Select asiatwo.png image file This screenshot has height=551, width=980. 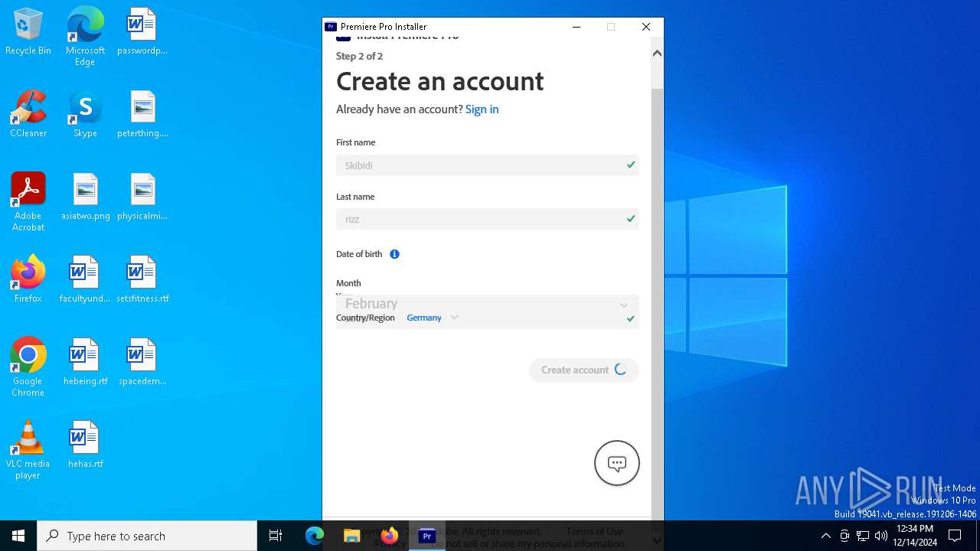(85, 197)
